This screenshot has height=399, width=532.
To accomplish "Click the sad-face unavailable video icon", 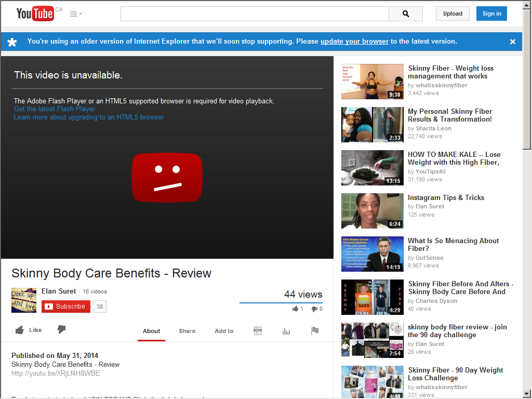I will pyautogui.click(x=167, y=178).
